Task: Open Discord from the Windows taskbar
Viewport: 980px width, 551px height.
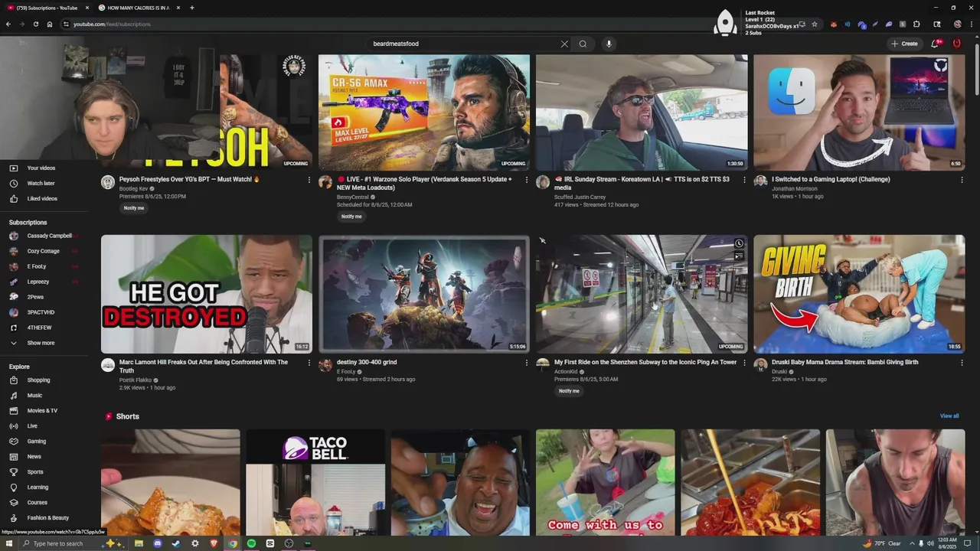Action: 158,543
